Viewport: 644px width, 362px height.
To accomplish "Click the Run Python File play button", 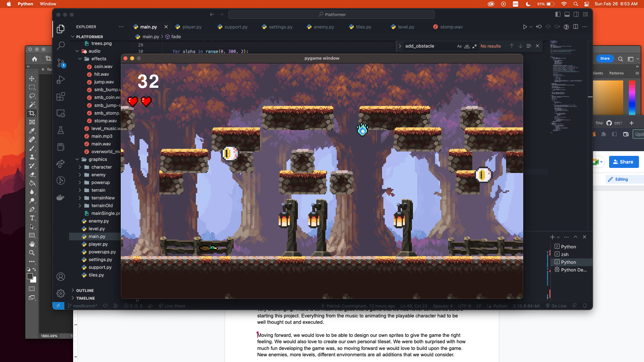I will click(525, 27).
